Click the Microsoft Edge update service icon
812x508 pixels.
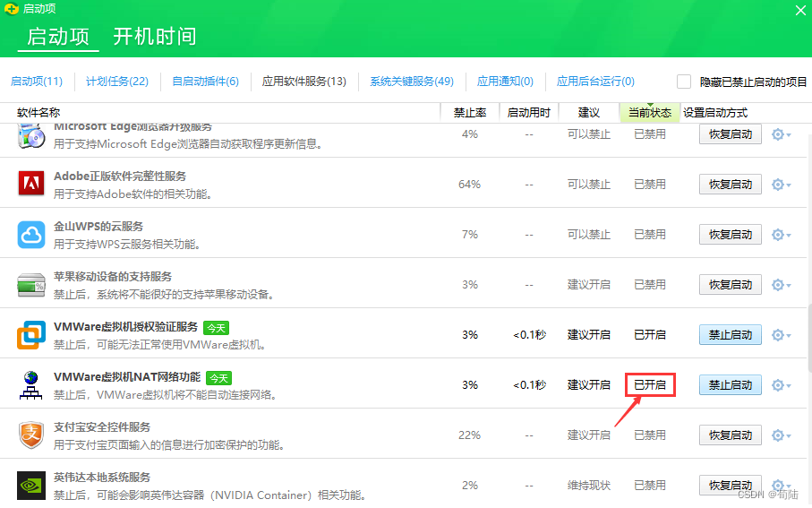(x=31, y=136)
